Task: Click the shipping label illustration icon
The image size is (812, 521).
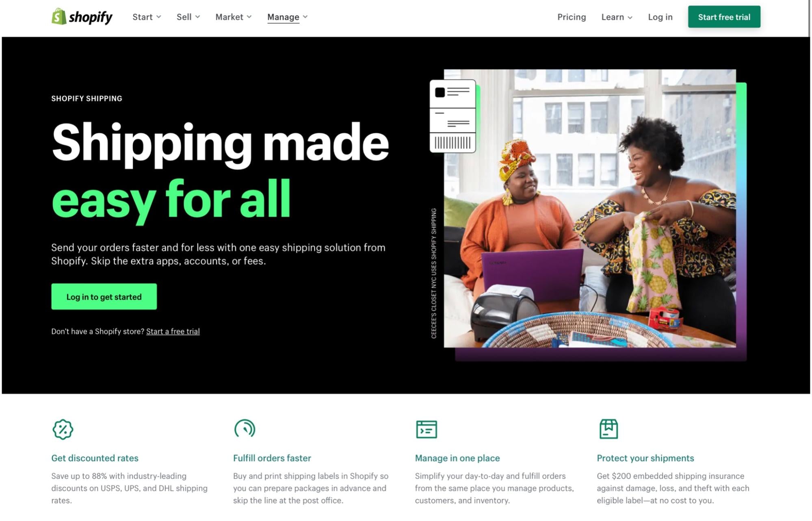Action: click(x=453, y=116)
